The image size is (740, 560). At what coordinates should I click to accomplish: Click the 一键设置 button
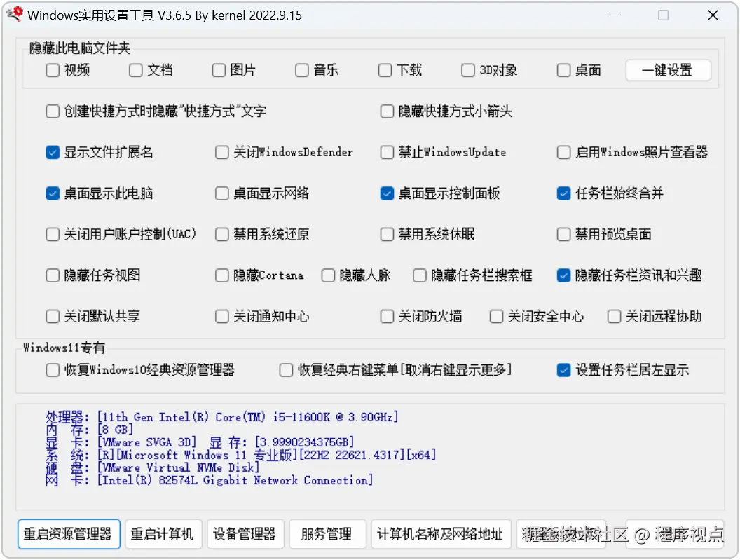[668, 70]
